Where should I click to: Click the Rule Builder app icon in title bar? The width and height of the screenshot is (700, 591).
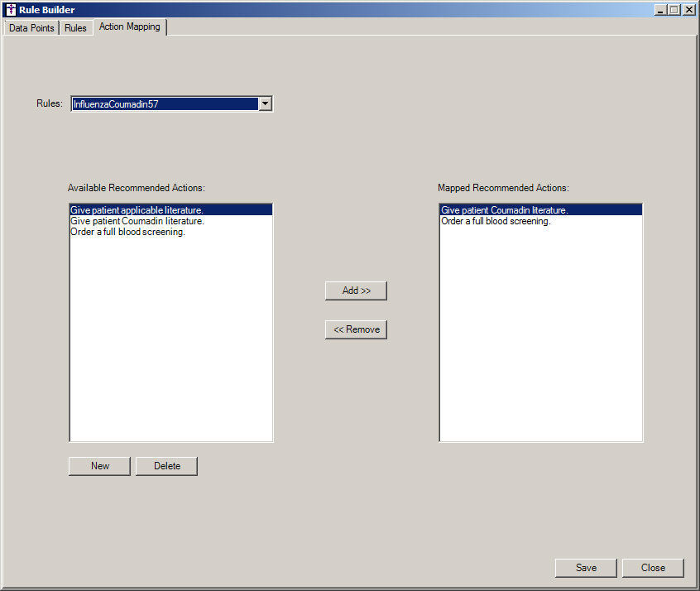coord(10,10)
